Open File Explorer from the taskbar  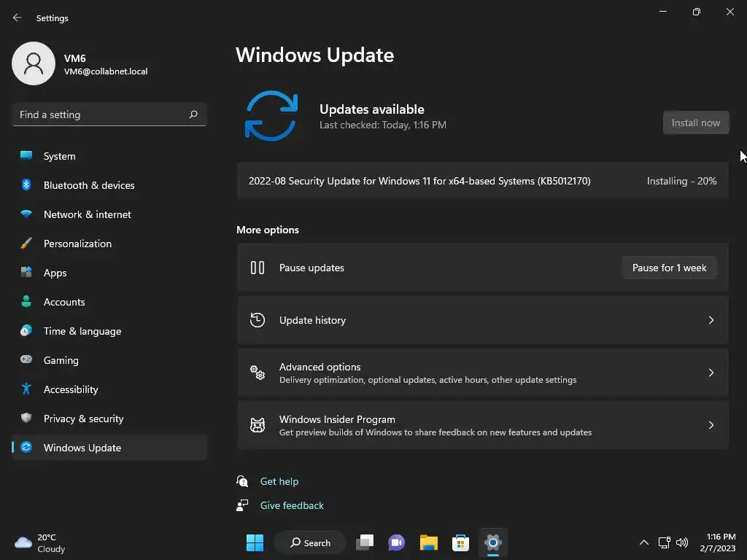pos(429,542)
